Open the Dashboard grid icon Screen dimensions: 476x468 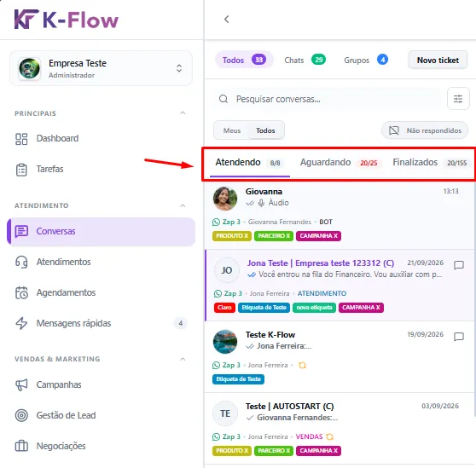click(x=21, y=139)
